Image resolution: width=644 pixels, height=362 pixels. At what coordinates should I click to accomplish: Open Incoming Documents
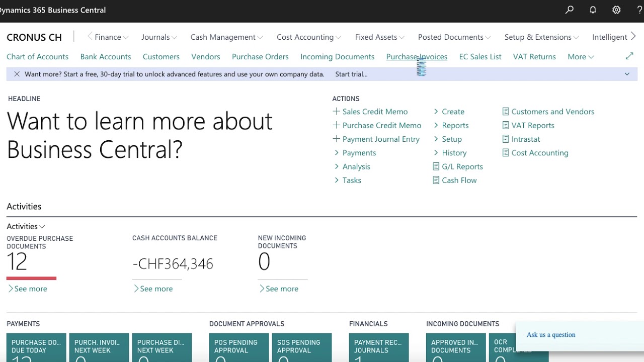click(337, 57)
